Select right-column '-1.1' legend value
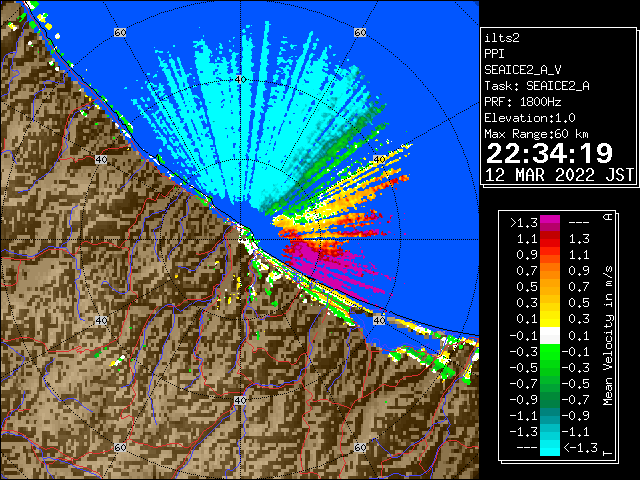The image size is (640, 480). click(576, 431)
